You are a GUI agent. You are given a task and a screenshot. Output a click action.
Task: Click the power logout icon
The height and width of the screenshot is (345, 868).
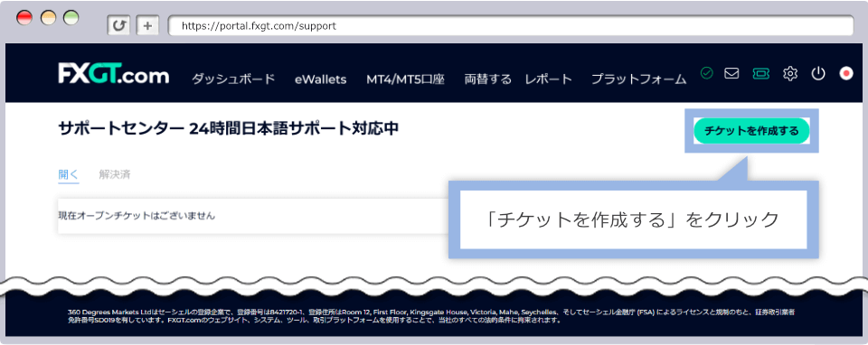818,73
